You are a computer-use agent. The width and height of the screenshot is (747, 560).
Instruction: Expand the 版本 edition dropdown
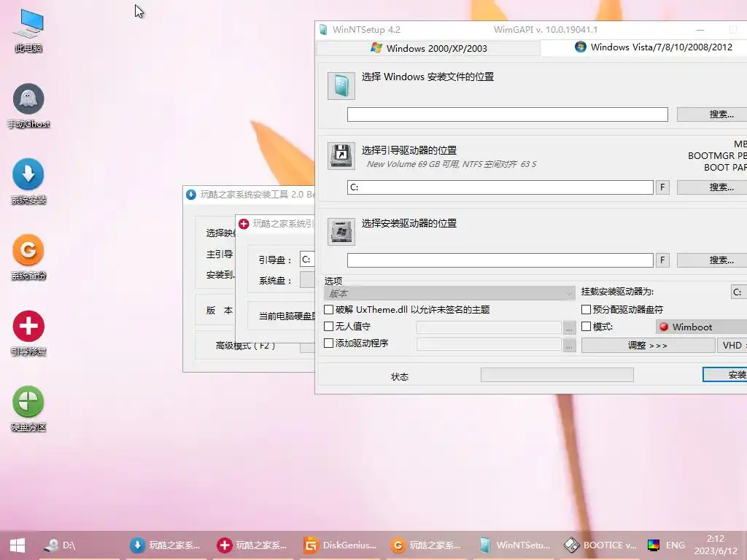(449, 293)
